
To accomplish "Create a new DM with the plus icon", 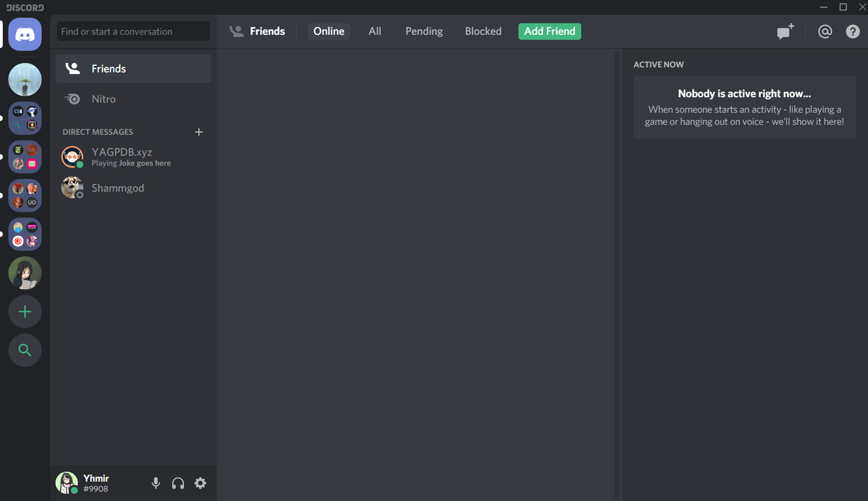I will [199, 132].
